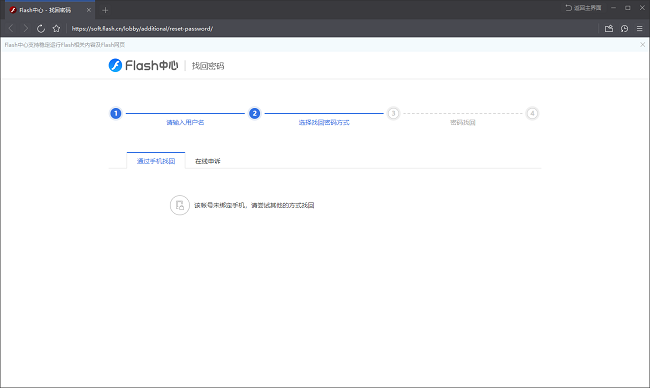Open the history clock icon

click(x=624, y=29)
